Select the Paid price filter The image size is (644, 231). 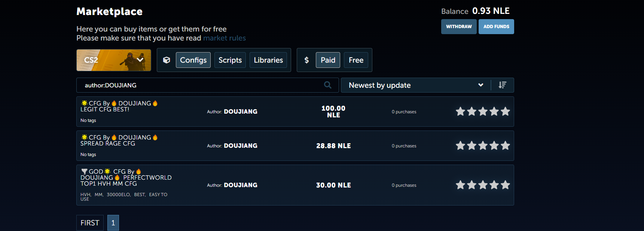(x=328, y=60)
